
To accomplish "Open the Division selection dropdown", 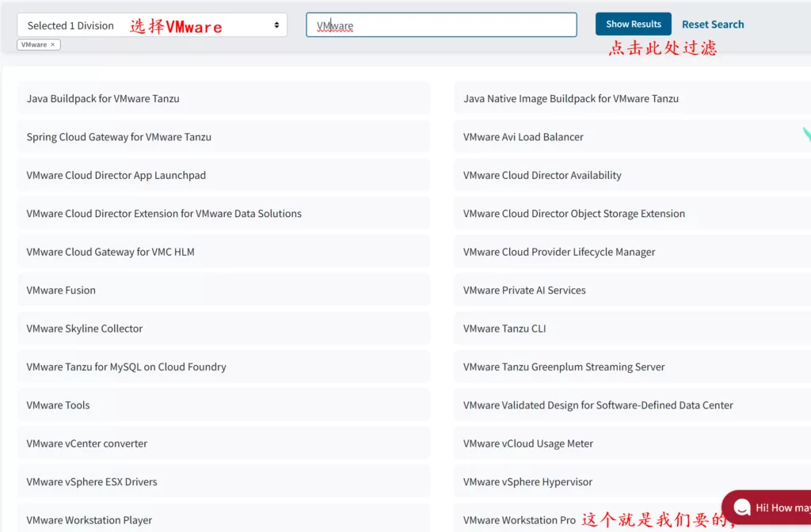I will [x=152, y=25].
